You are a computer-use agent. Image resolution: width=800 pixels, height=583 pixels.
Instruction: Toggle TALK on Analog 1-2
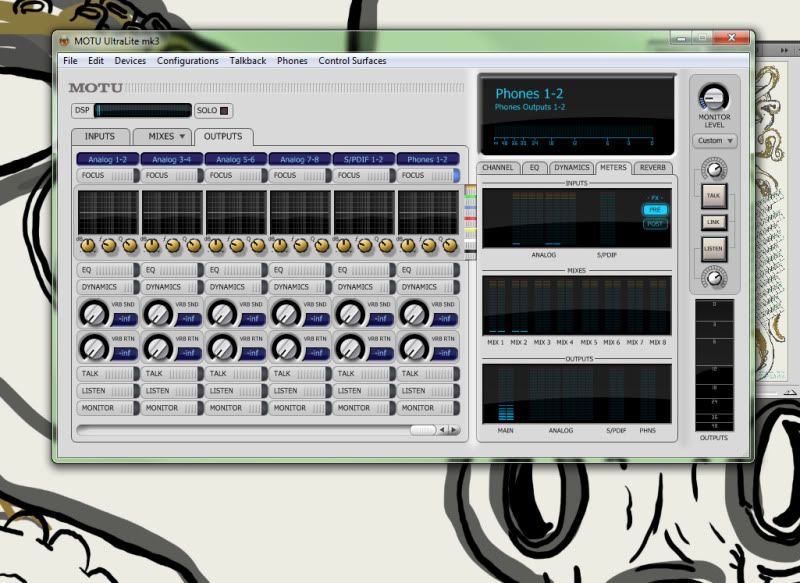tap(108, 374)
